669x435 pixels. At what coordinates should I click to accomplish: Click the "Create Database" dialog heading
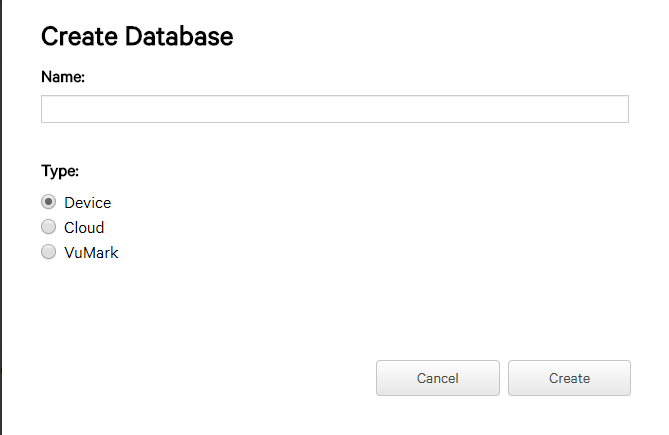click(x=137, y=36)
